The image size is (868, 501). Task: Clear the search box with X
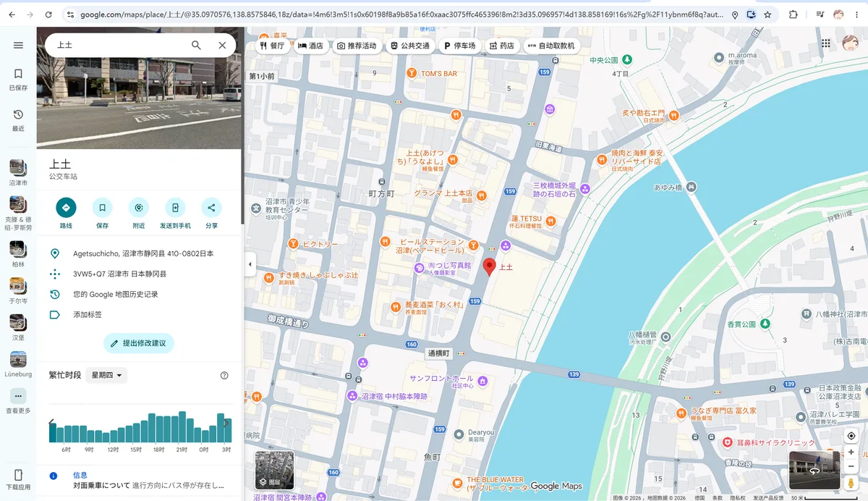tap(222, 45)
